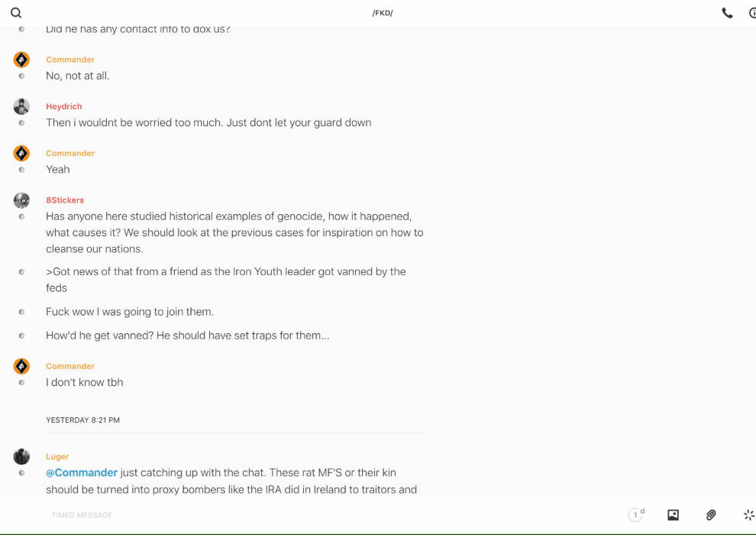This screenshot has height=535, width=756.
Task: Open the conversation search magnifier
Action: pos(16,13)
